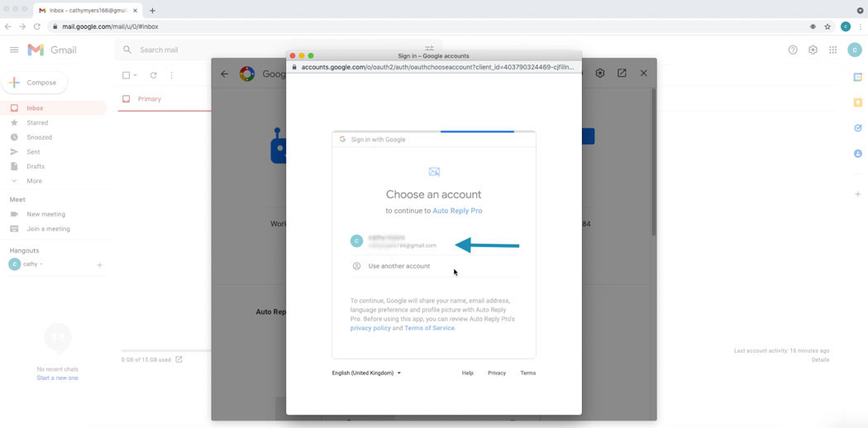Get add-ons plus icon in side panel
Screen dimensions: 868x428
pos(857,194)
